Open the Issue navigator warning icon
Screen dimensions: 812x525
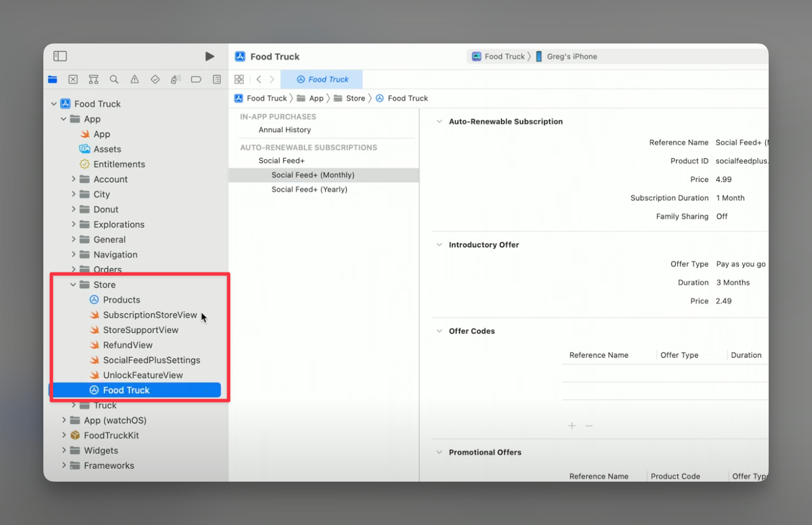(x=135, y=79)
